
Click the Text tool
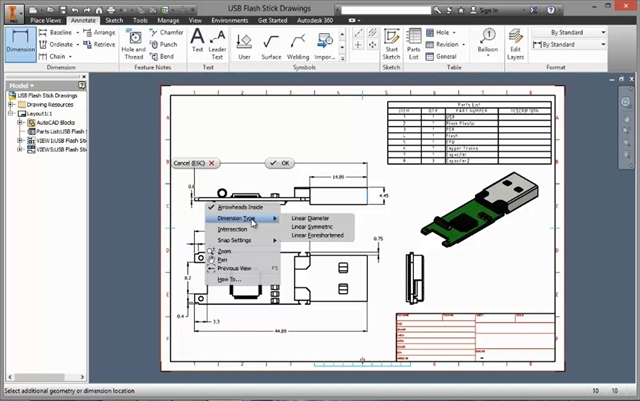click(x=198, y=41)
